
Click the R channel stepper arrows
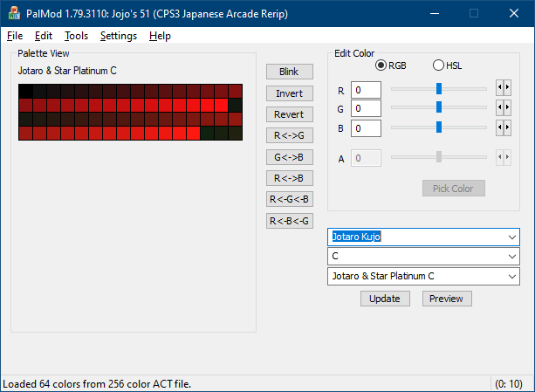(503, 88)
